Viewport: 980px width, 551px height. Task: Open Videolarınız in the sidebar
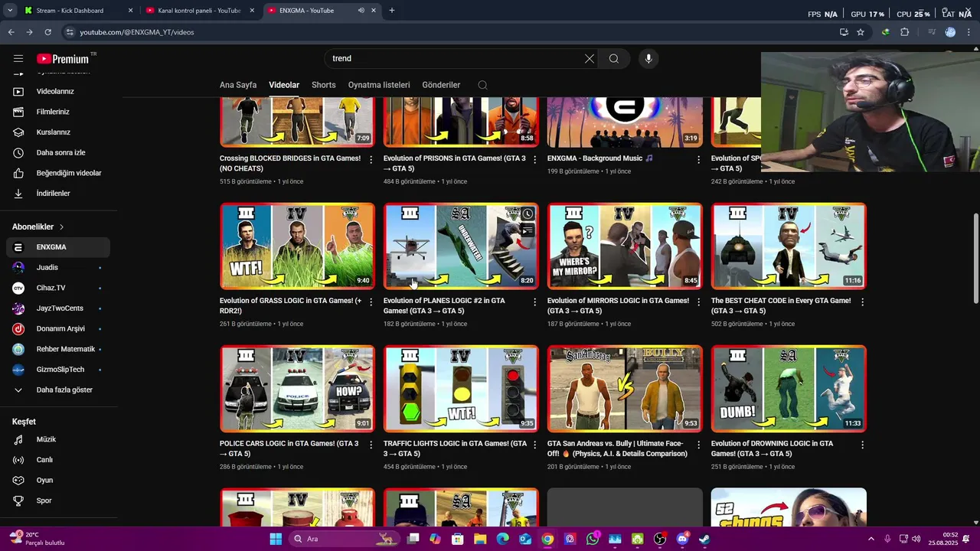pyautogui.click(x=58, y=91)
